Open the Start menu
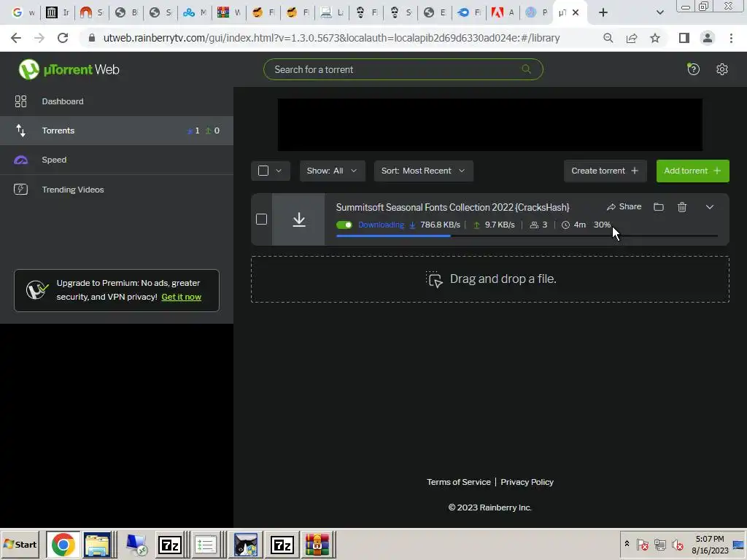Image resolution: width=747 pixels, height=560 pixels. click(20, 544)
